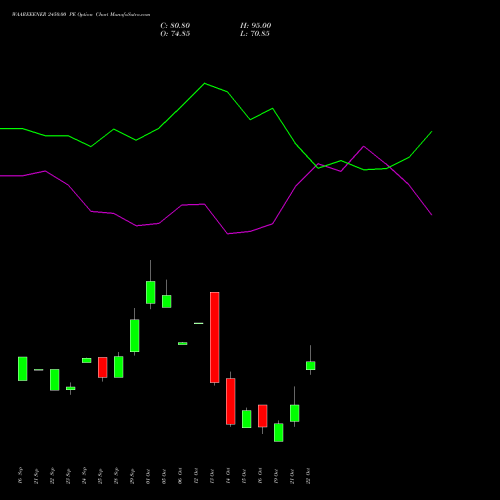Click the tallest red candlestick body
500x500 pixels.
[215, 337]
